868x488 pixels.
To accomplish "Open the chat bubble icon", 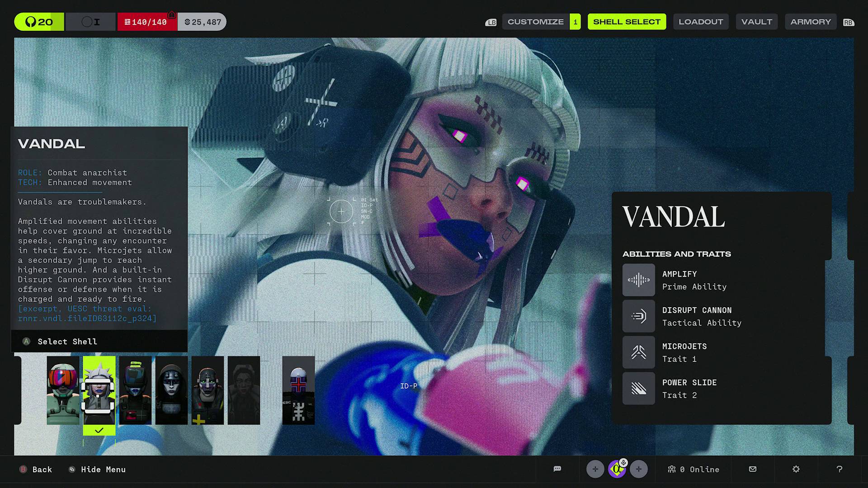I will (557, 469).
